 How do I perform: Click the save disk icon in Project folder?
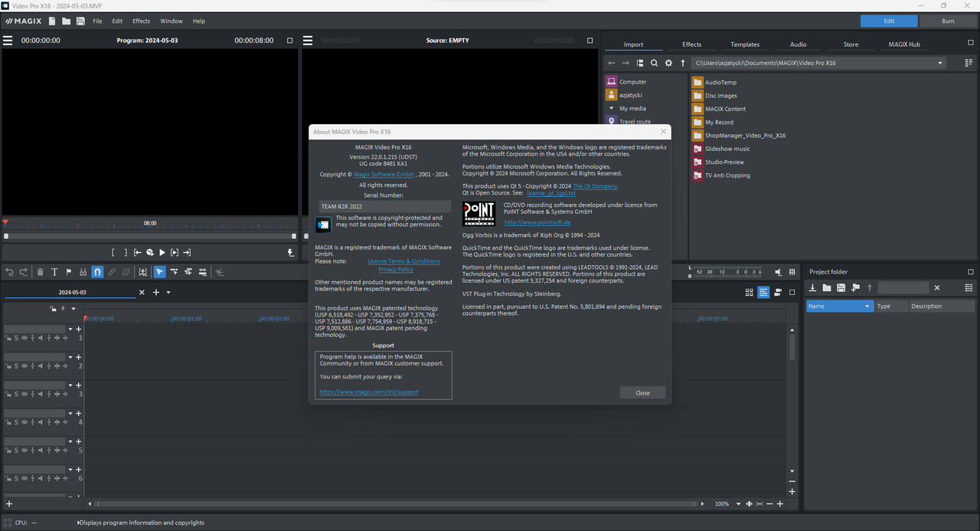click(x=841, y=287)
